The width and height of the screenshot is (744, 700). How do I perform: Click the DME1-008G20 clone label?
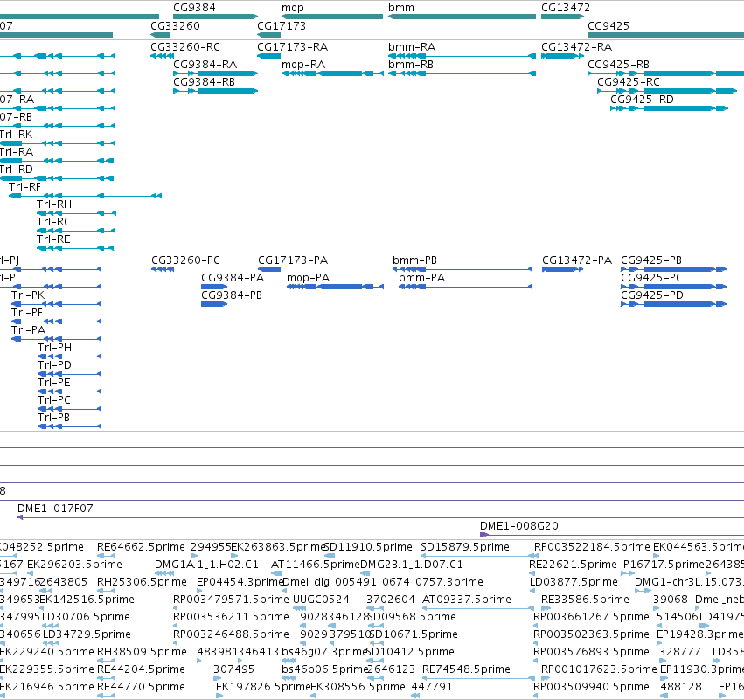click(x=519, y=526)
